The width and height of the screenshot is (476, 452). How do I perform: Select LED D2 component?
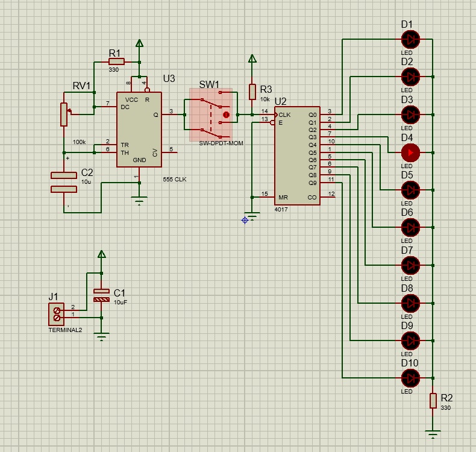tap(410, 77)
